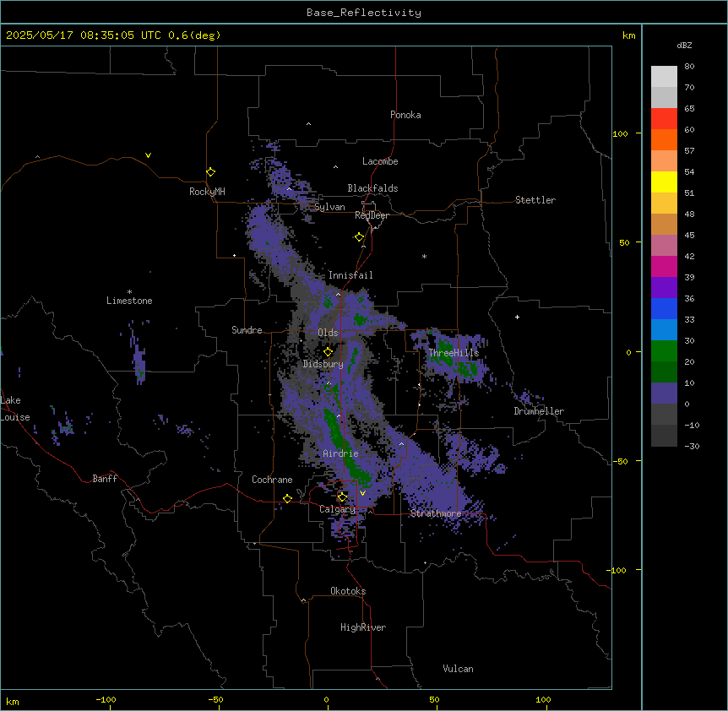Pick the purple 36–39 dBZ legend swatch
The image size is (728, 711).
(664, 287)
